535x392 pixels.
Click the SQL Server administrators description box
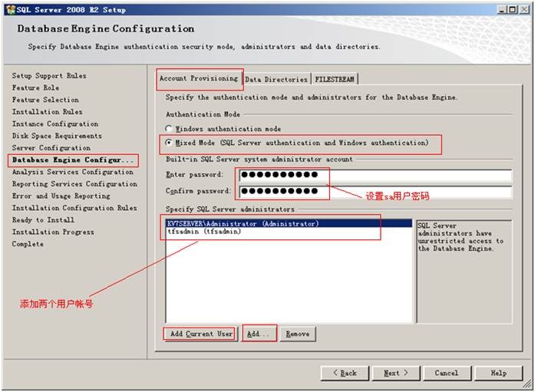pos(464,272)
